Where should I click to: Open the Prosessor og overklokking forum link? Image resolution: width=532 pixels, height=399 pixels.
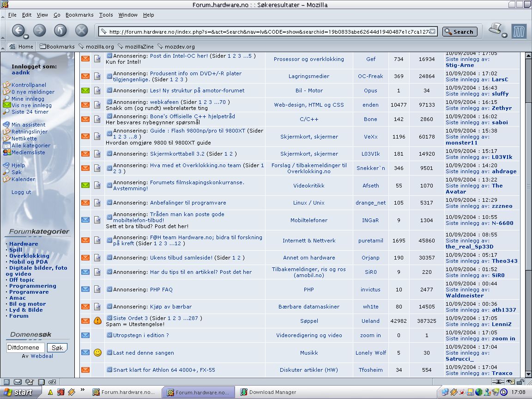click(309, 59)
